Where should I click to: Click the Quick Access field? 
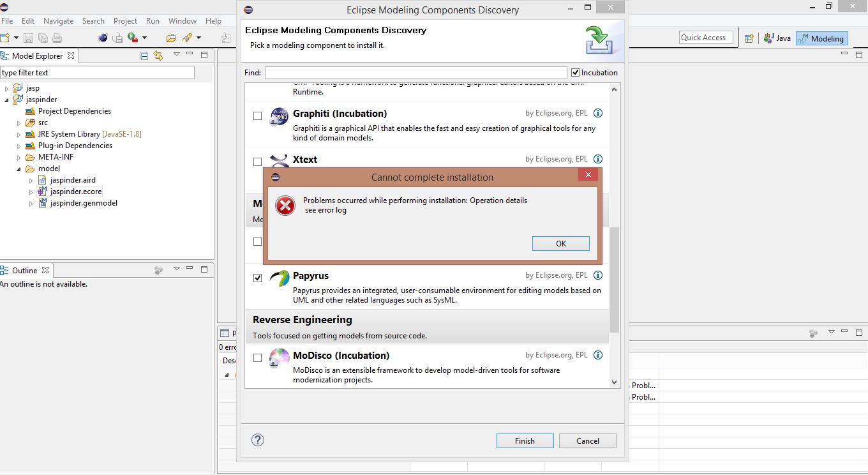(x=705, y=38)
